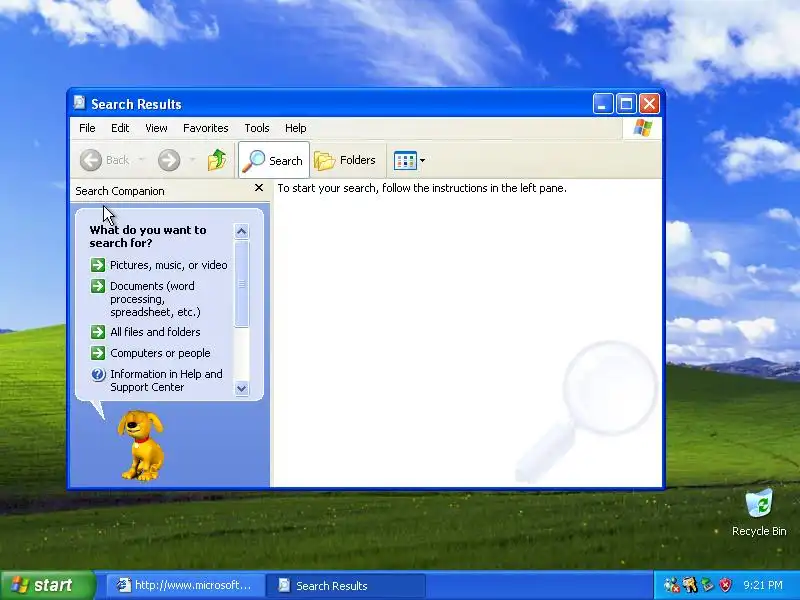The height and width of the screenshot is (600, 800).
Task: Open the Tools menu
Action: coord(257,128)
